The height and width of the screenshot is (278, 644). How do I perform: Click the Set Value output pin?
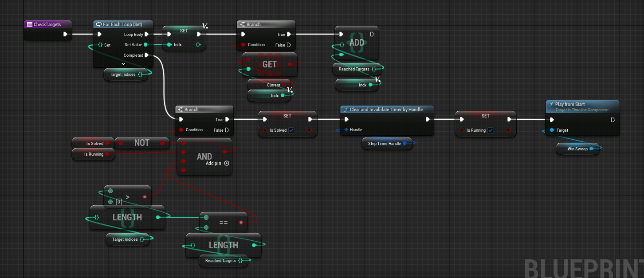(x=146, y=44)
